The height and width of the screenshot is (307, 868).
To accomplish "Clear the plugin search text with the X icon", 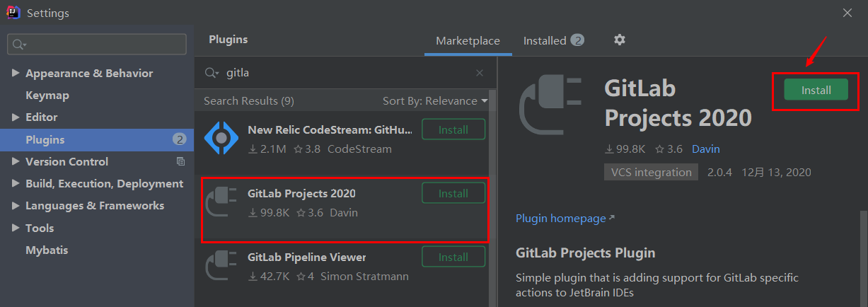I will pos(480,73).
